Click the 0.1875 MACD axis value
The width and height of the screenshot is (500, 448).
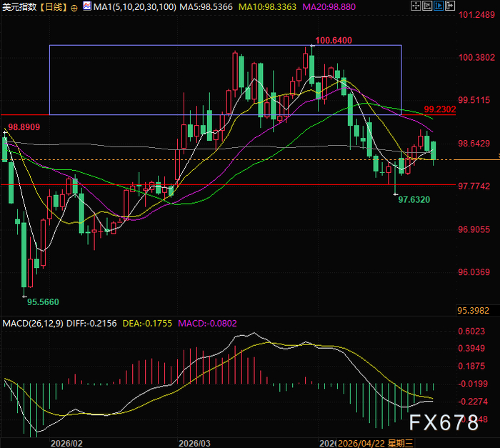click(471, 366)
